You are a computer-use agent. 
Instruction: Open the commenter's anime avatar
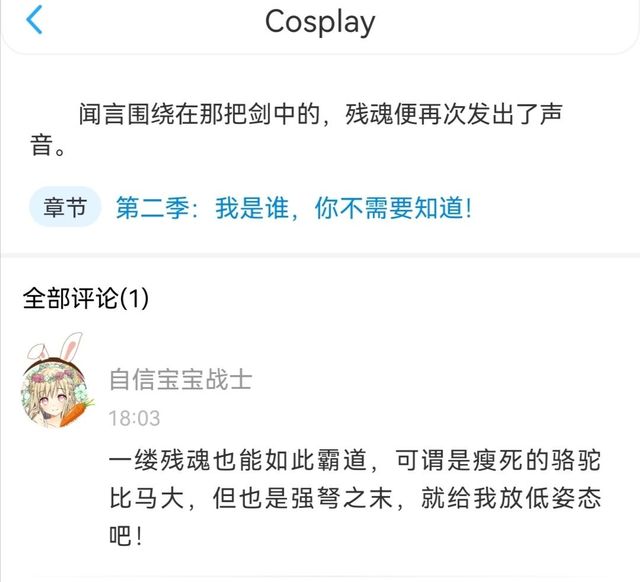pyautogui.click(x=55, y=392)
